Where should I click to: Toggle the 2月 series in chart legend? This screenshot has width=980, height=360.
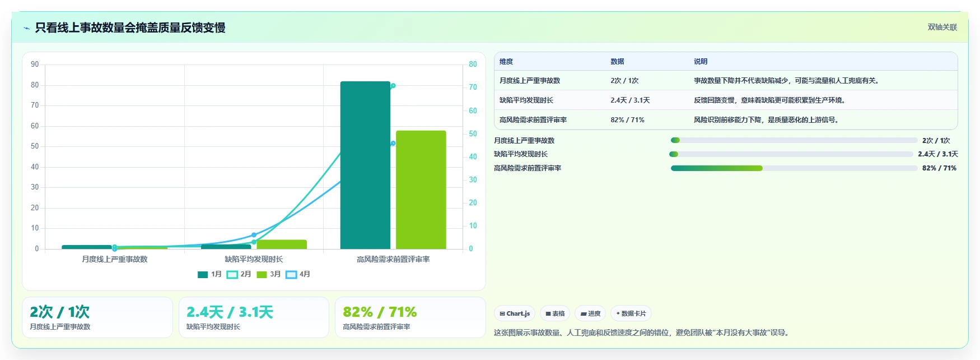point(239,274)
